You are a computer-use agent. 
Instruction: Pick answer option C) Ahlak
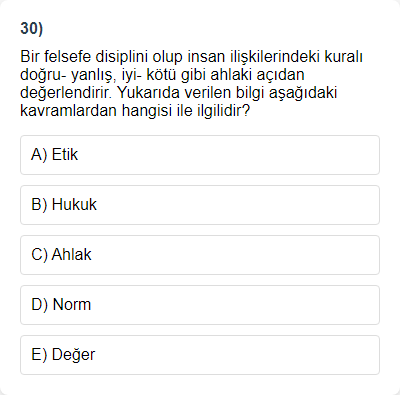coord(200,255)
